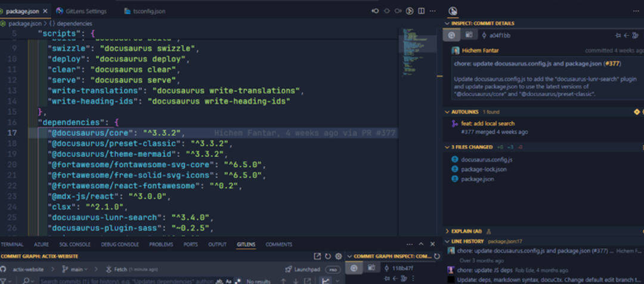644x284 pixels.
Task: Click the GitHub icon beside actix-website
Action: coord(4,269)
